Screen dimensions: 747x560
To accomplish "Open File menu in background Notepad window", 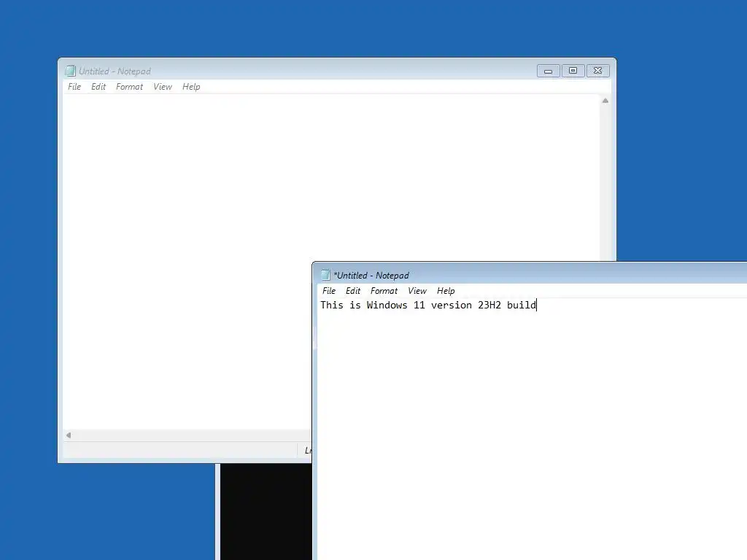I will pyautogui.click(x=74, y=87).
